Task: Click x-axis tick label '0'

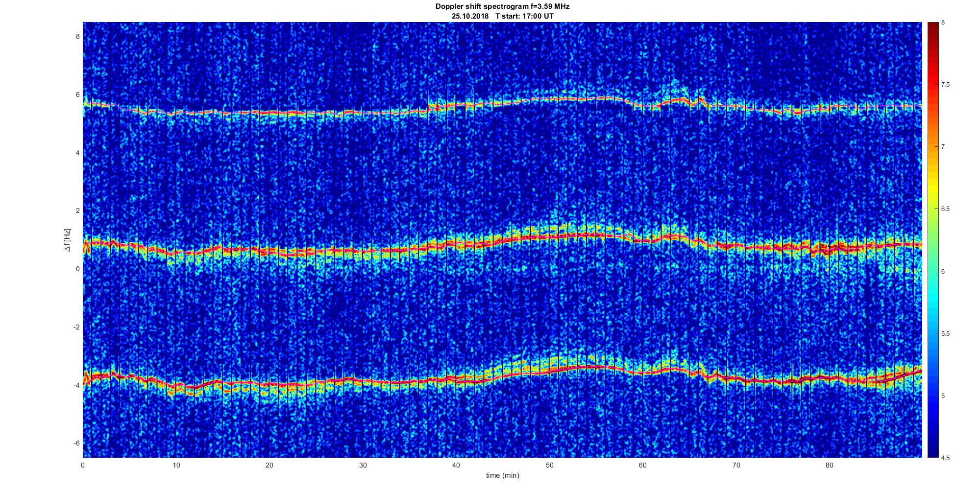Action: (x=83, y=465)
